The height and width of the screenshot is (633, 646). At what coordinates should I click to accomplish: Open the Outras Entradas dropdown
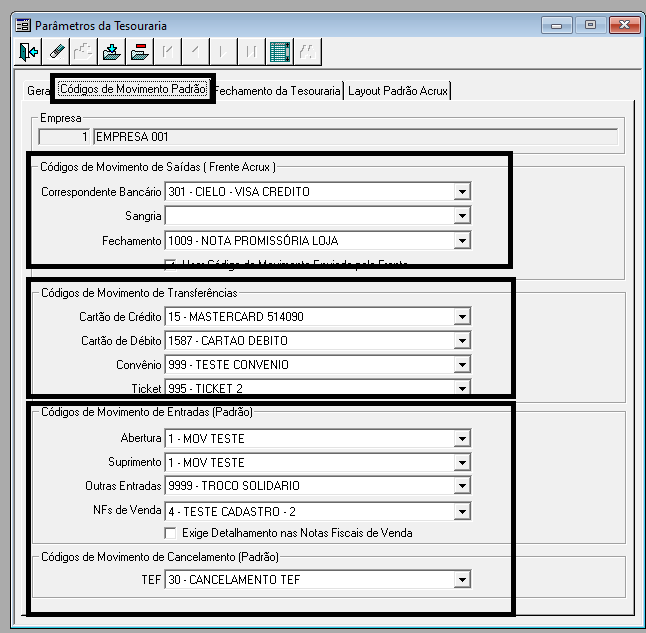[x=462, y=486]
